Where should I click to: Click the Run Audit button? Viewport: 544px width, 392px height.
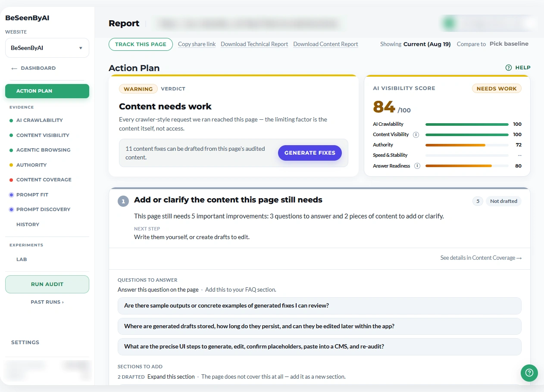click(x=47, y=284)
